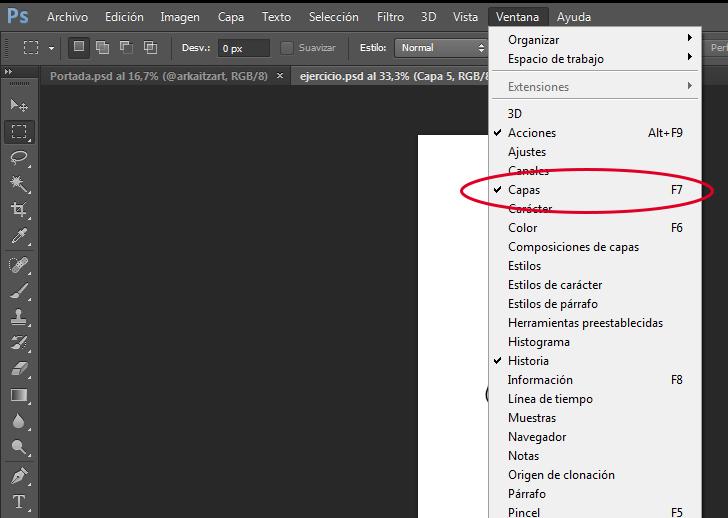
Task: Open the Edición menu
Action: tap(124, 17)
